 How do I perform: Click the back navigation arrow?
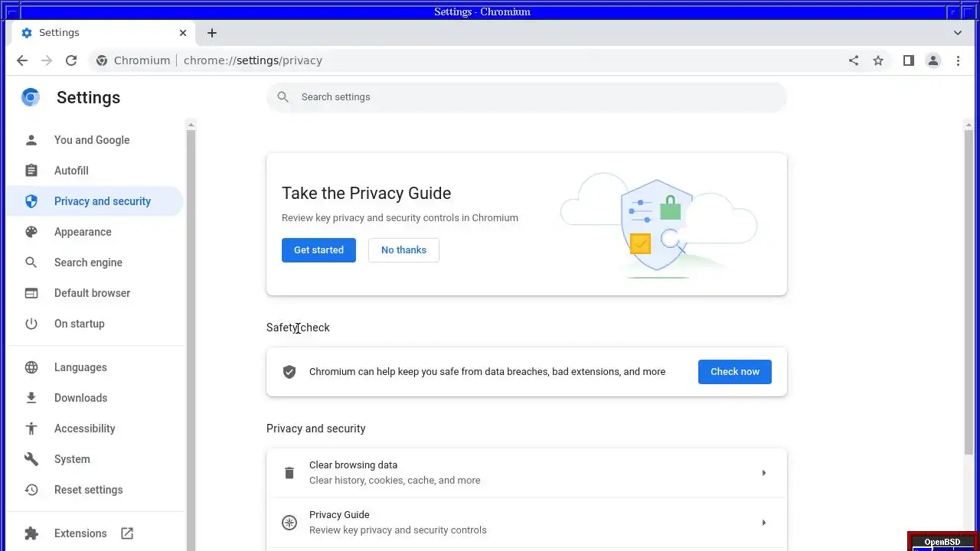[22, 60]
